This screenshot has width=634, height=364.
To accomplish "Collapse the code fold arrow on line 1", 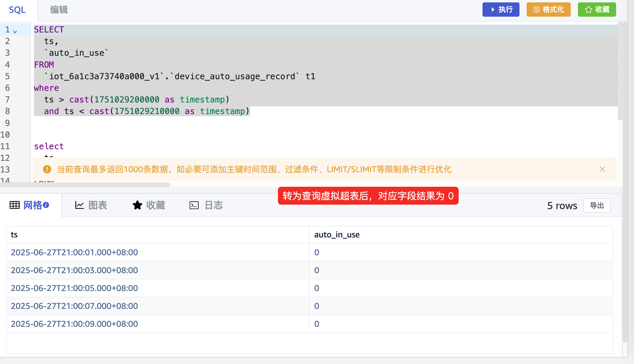I will click(15, 31).
